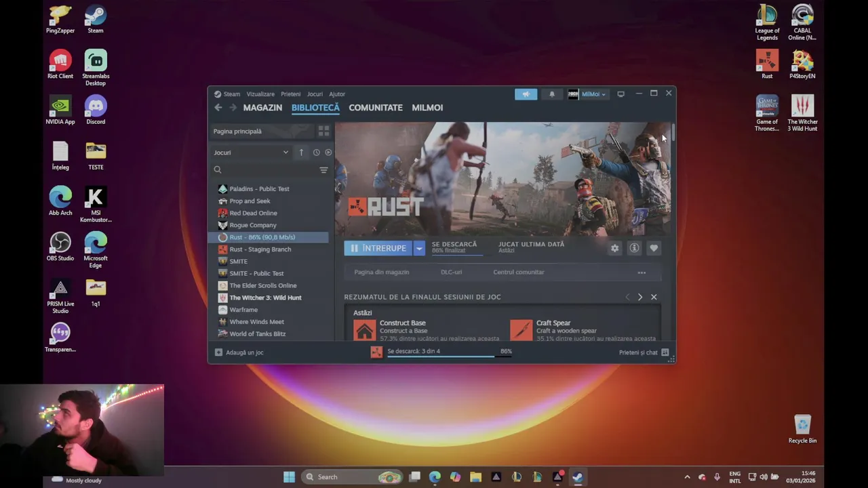Open File Explorer from taskbar
Viewport: 868px width, 488px height.
[475, 477]
